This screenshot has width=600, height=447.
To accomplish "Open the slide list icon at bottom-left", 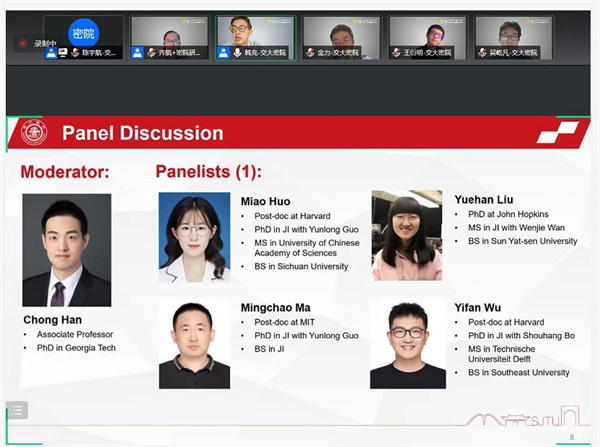I will (17, 409).
